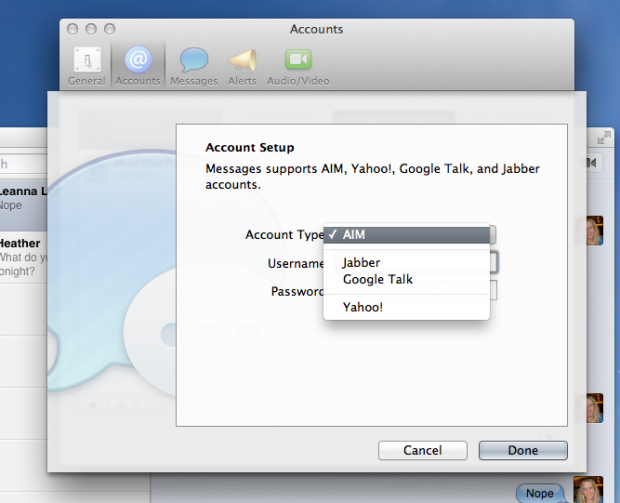Close the Accounts window
This screenshot has width=620, height=503.
[x=72, y=29]
